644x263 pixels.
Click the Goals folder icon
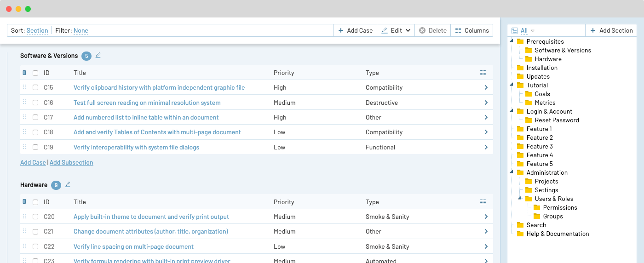click(529, 94)
